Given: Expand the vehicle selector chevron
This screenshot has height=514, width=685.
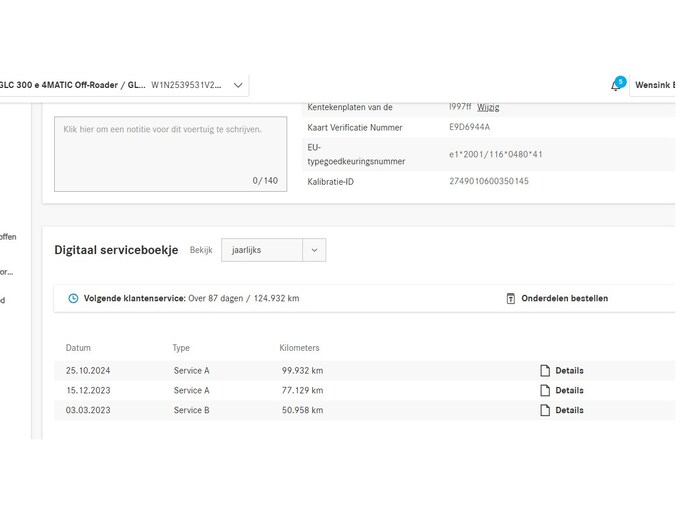Looking at the screenshot, I should tap(238, 86).
